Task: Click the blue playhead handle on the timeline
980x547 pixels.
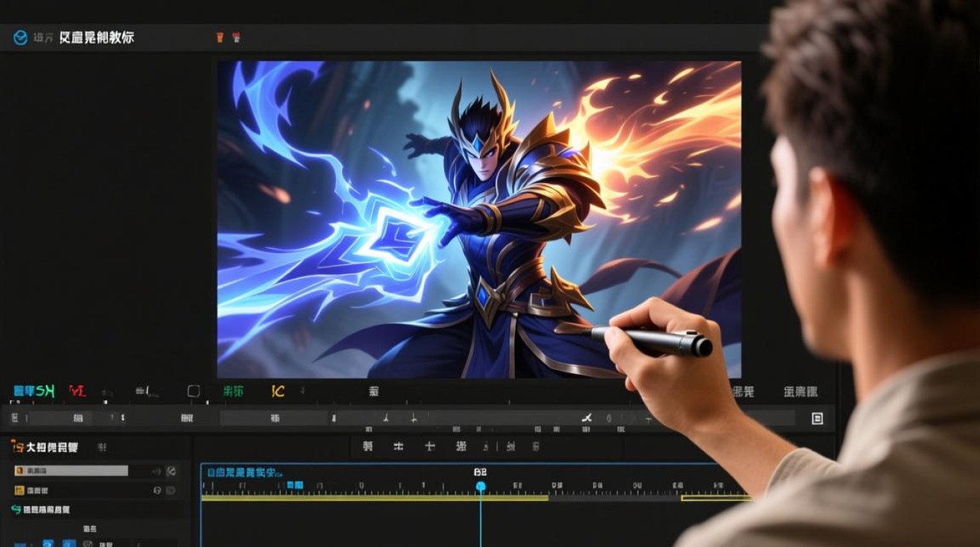Action: (x=481, y=486)
